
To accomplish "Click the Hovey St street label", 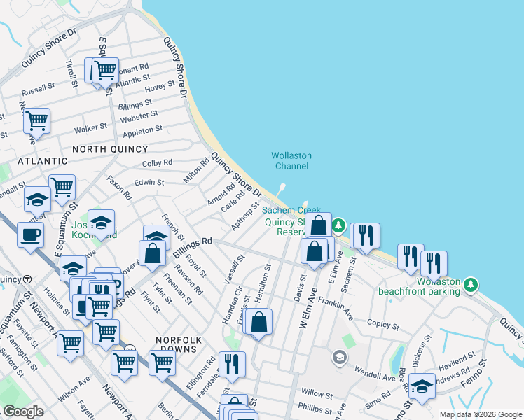I will click(x=160, y=87).
